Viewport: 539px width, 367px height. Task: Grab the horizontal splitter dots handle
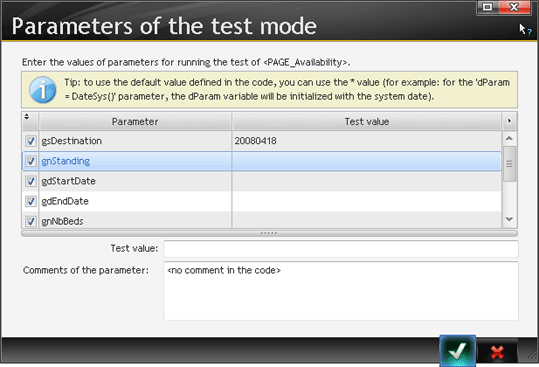[x=269, y=233]
